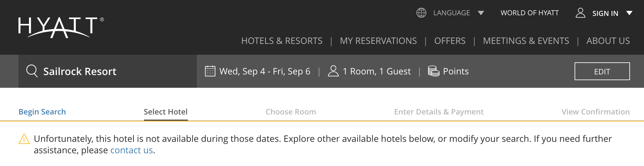The width and height of the screenshot is (644, 166).
Task: Open the Offers menu item
Action: pos(450,41)
